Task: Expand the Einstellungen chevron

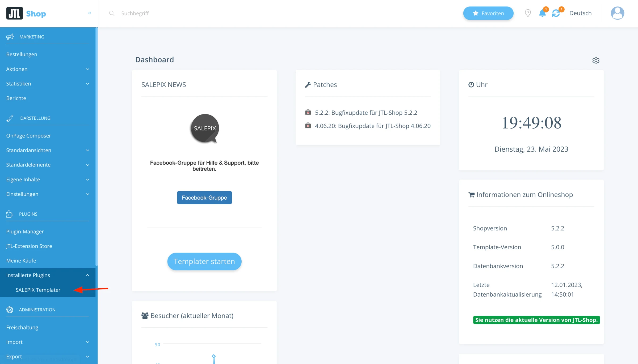Action: click(87, 194)
